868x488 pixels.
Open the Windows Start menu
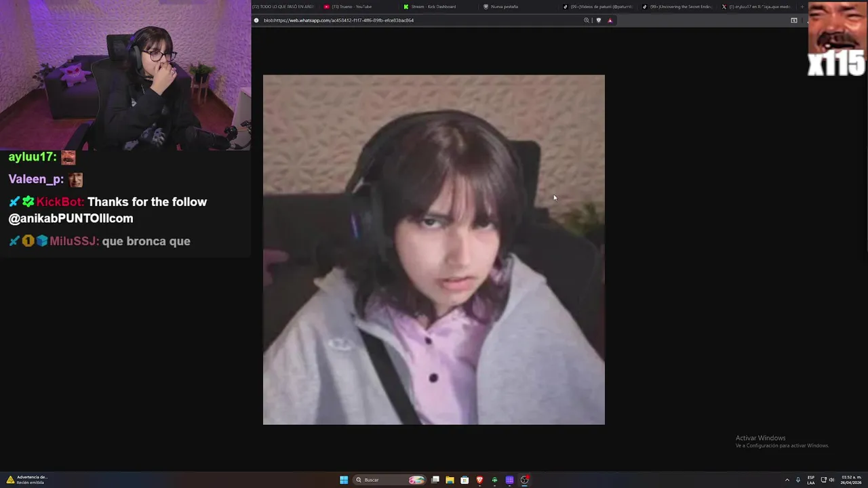pos(344,480)
